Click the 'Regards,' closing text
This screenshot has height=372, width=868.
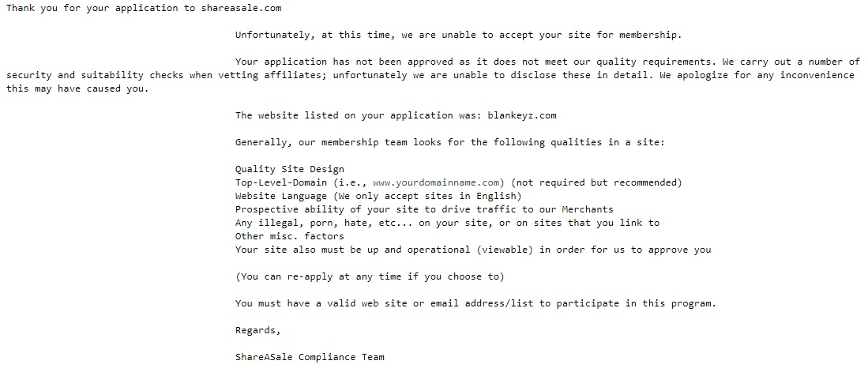(x=258, y=330)
